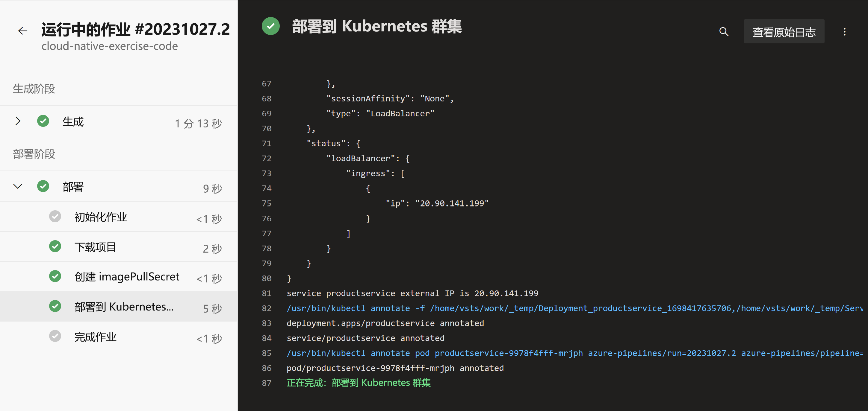Click the 查看原始日志 button
Screen dimensions: 868x411
[x=784, y=32]
